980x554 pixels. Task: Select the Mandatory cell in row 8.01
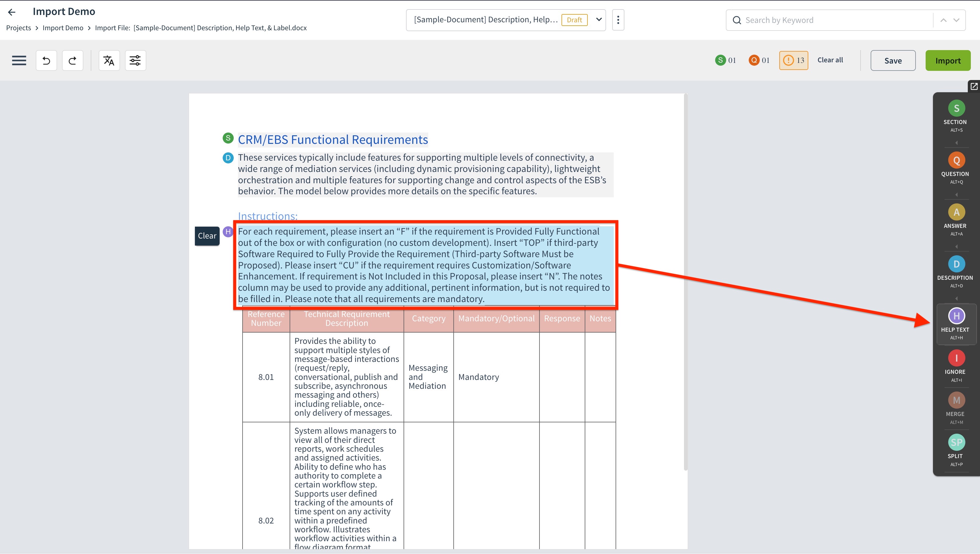click(496, 377)
